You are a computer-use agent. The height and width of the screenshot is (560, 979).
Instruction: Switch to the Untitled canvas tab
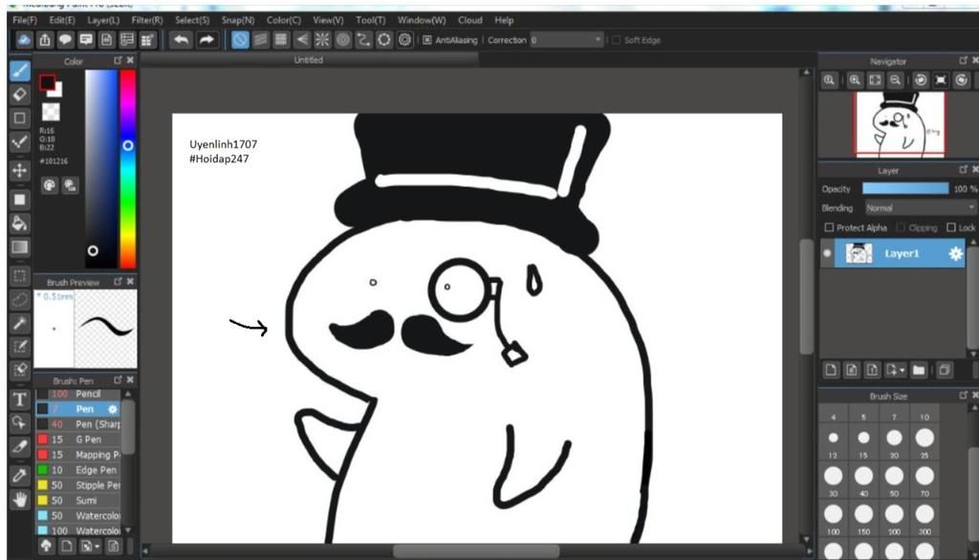coord(309,60)
